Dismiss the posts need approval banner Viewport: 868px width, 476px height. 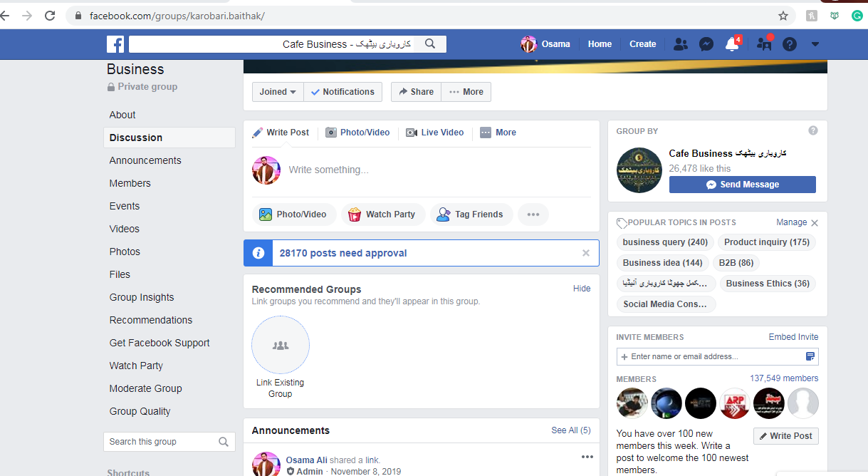(586, 253)
